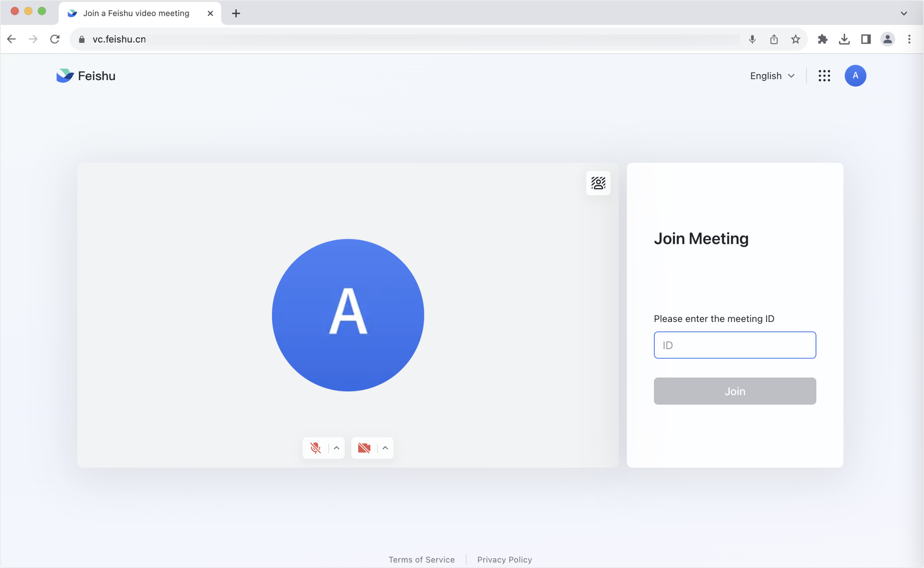924x568 pixels.
Task: Click the voice search microphone in address bar
Action: tap(752, 39)
